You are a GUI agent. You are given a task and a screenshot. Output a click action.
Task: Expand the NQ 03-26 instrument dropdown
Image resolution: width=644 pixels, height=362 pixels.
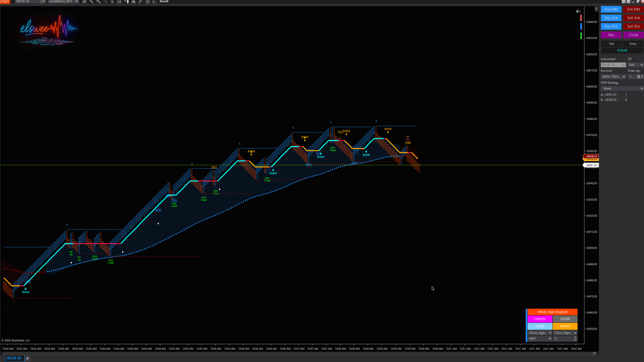[x=43, y=2]
